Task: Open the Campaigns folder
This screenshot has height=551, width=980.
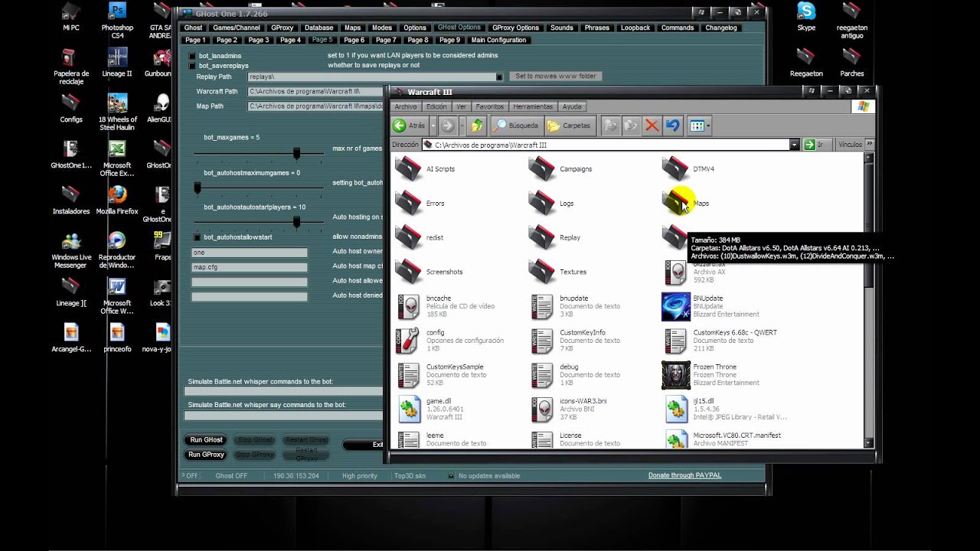Action: pos(560,168)
